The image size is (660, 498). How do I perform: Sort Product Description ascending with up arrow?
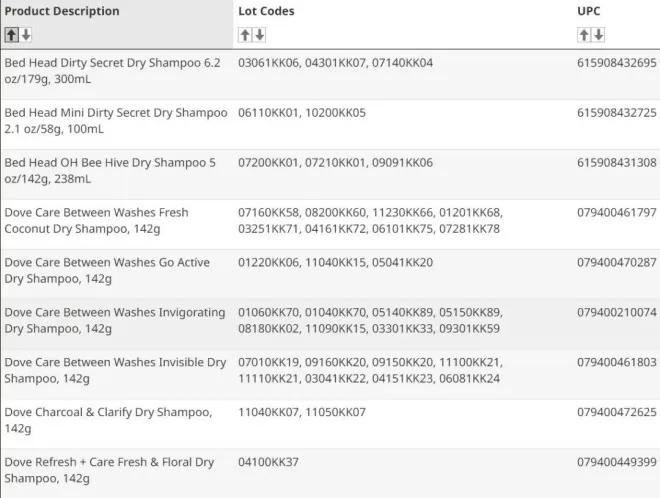[x=12, y=35]
